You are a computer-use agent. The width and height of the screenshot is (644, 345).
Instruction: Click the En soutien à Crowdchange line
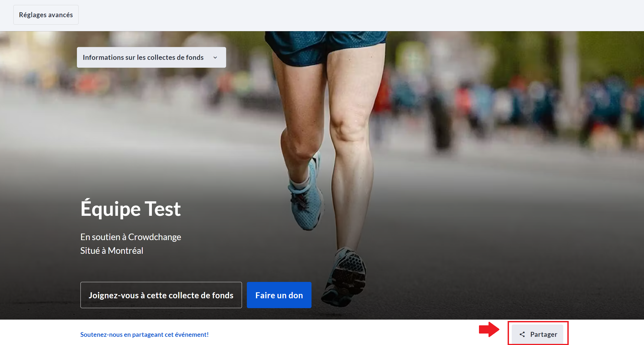click(130, 237)
